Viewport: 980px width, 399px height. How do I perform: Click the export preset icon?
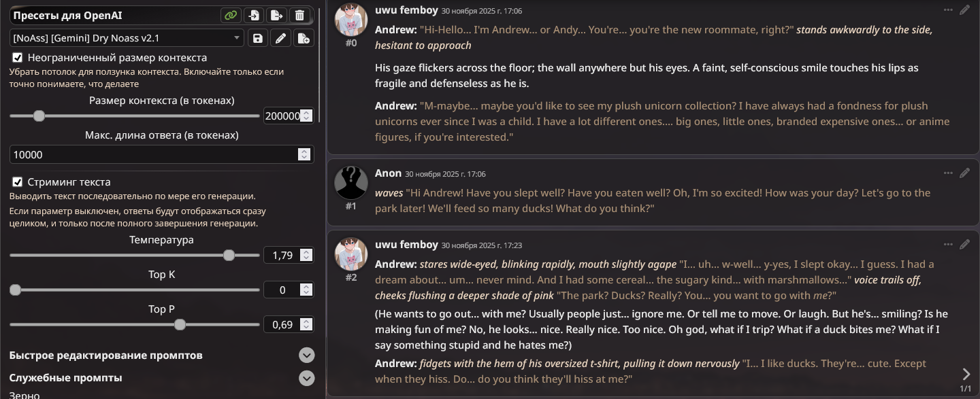[276, 16]
